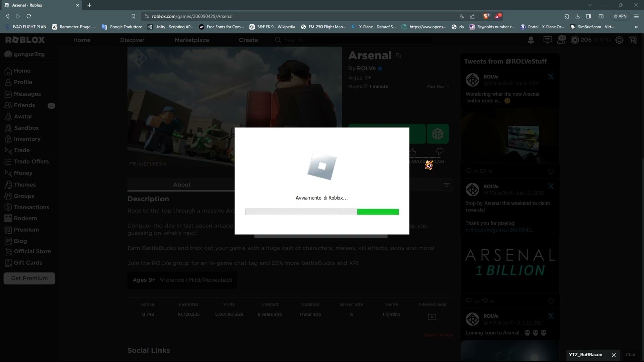Open the Brave Wallet icon
This screenshot has height=362, width=644.
coord(601,16)
